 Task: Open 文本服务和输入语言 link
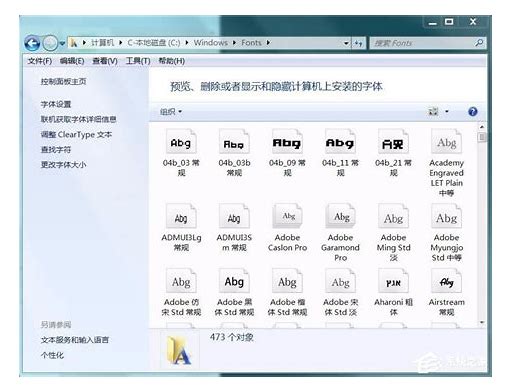point(75,340)
